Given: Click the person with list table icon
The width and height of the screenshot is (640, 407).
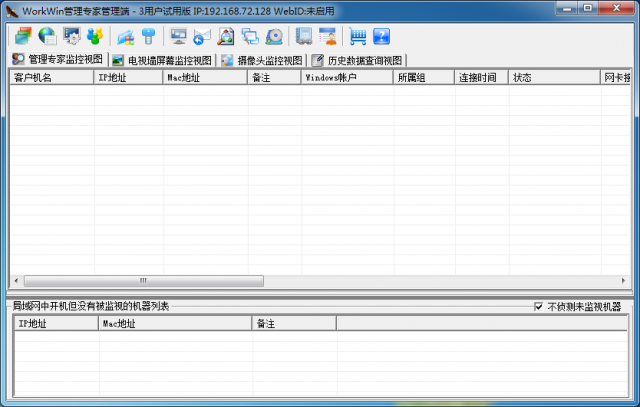Looking at the screenshot, I should pos(327,36).
